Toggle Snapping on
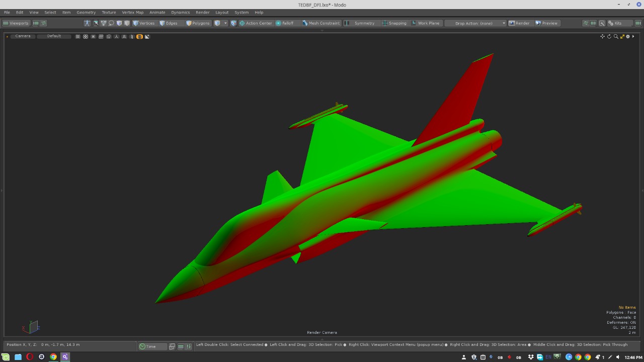 click(394, 23)
